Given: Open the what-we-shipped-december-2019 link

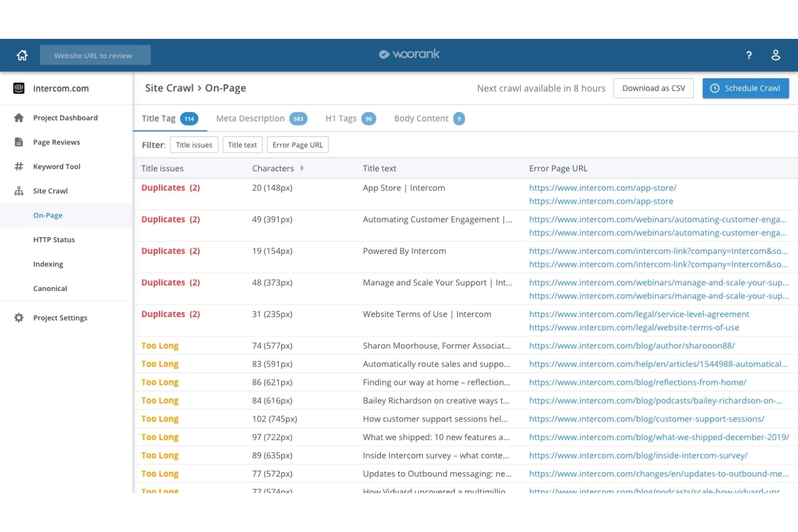Looking at the screenshot, I should coord(659,438).
